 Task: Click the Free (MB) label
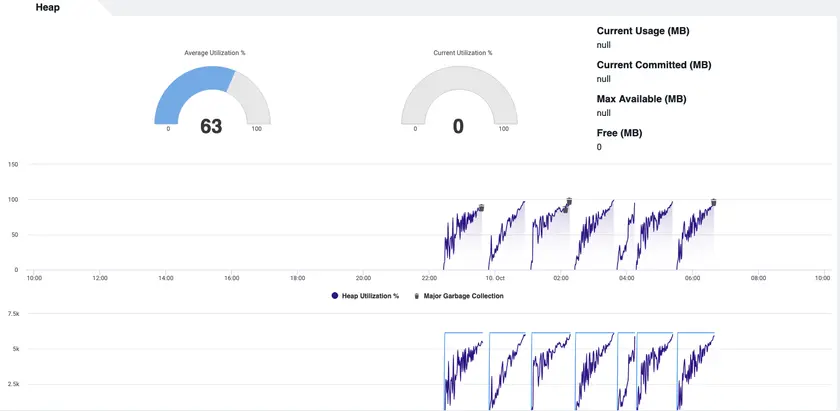click(x=619, y=133)
